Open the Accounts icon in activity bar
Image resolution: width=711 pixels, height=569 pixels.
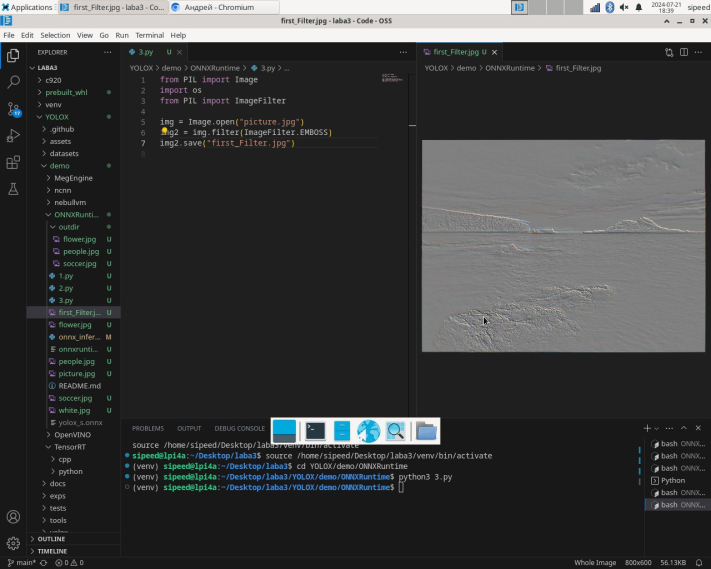tap(13, 517)
